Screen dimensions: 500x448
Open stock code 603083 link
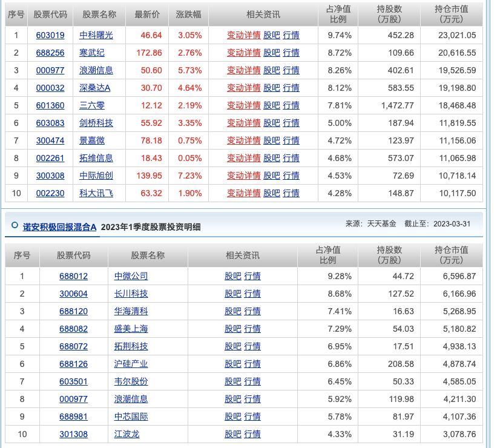pyautogui.click(x=50, y=123)
